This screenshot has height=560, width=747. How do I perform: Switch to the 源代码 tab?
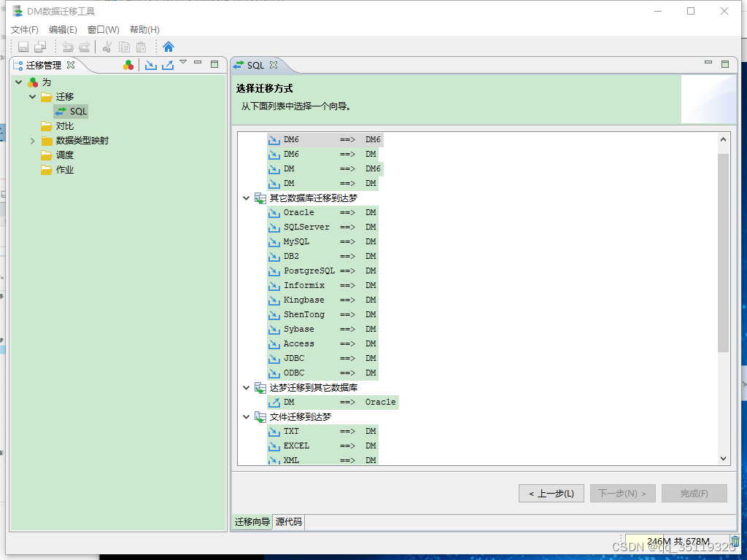click(x=289, y=522)
